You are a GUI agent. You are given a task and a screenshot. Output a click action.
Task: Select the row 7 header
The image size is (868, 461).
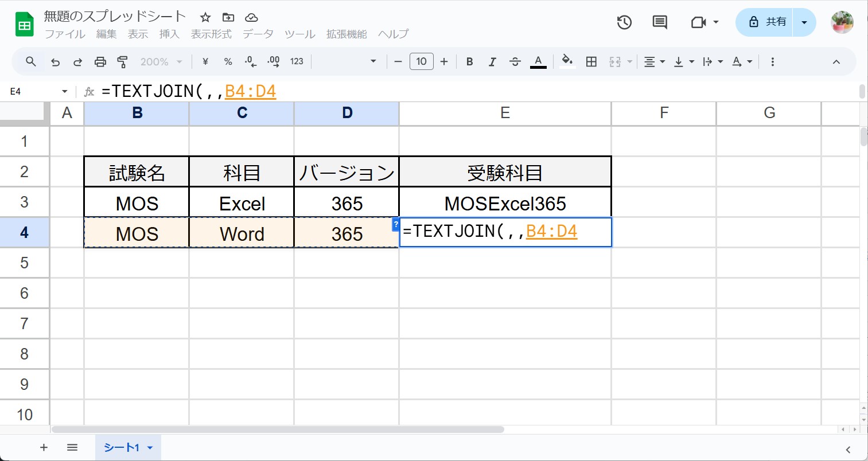(24, 323)
